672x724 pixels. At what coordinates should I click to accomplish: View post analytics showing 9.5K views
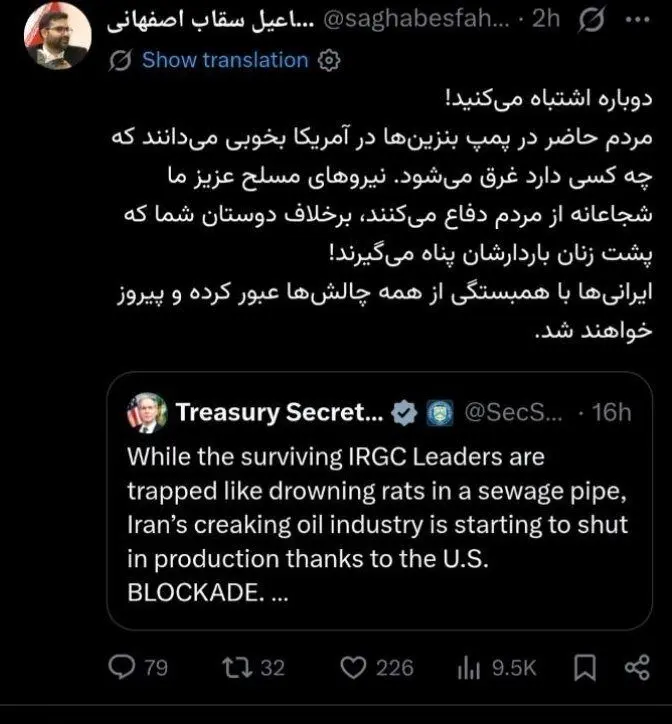click(x=468, y=667)
